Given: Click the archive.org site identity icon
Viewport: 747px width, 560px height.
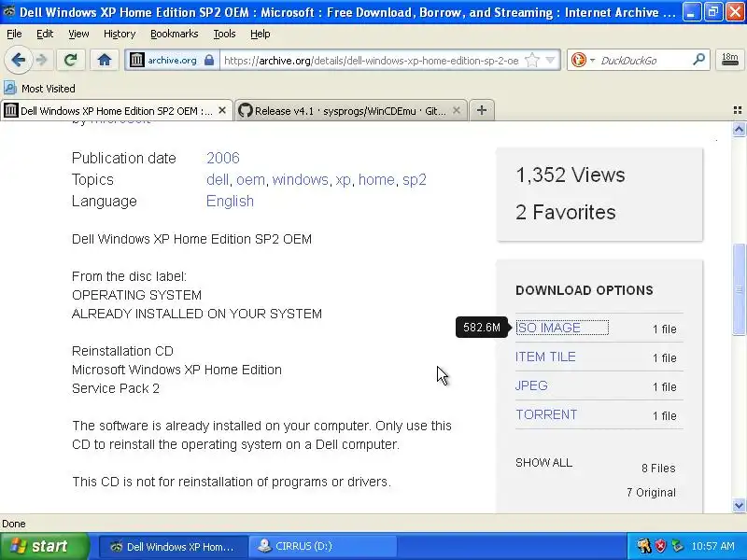Looking at the screenshot, I should pos(137,60).
